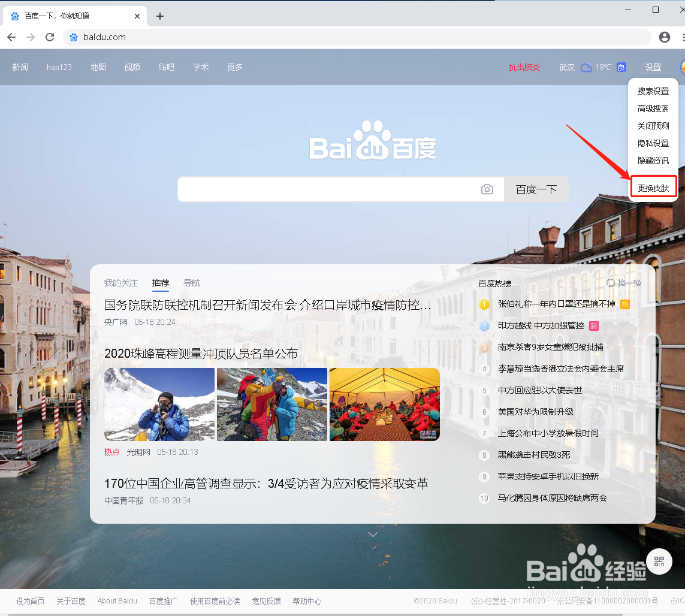This screenshot has width=685, height=616.
Task: Switch to the 导航 tab
Action: [192, 283]
